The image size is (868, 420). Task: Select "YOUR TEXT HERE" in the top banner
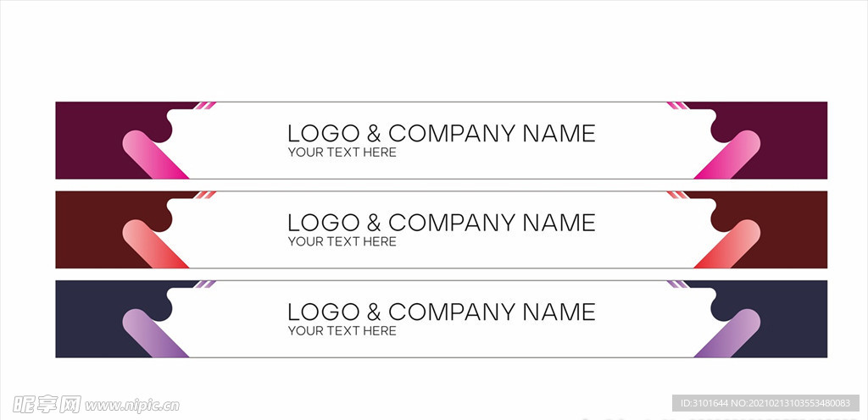[342, 152]
